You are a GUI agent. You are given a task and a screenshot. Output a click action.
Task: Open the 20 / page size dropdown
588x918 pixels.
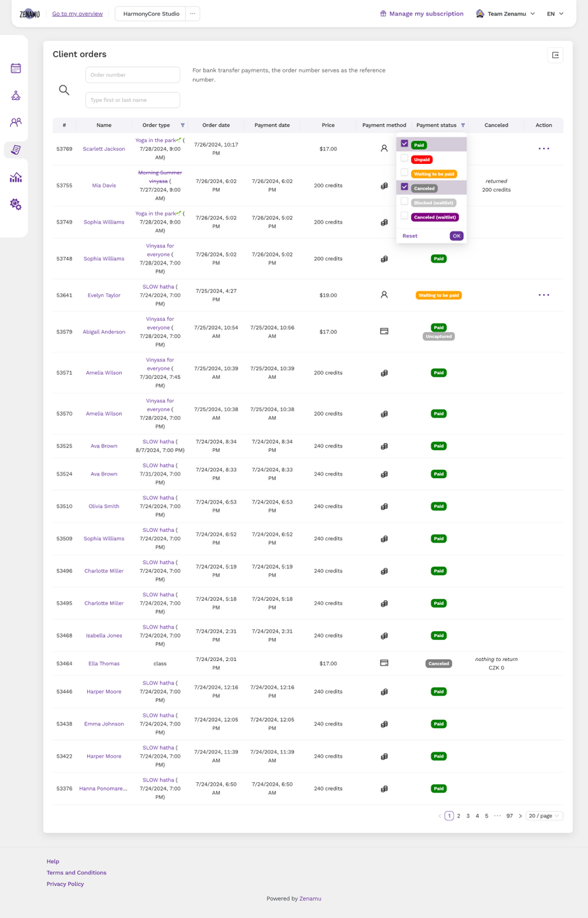tap(544, 816)
